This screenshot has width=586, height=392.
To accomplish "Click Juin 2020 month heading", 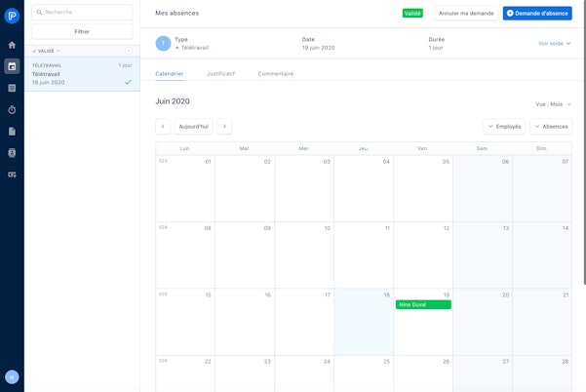I will click(x=173, y=101).
